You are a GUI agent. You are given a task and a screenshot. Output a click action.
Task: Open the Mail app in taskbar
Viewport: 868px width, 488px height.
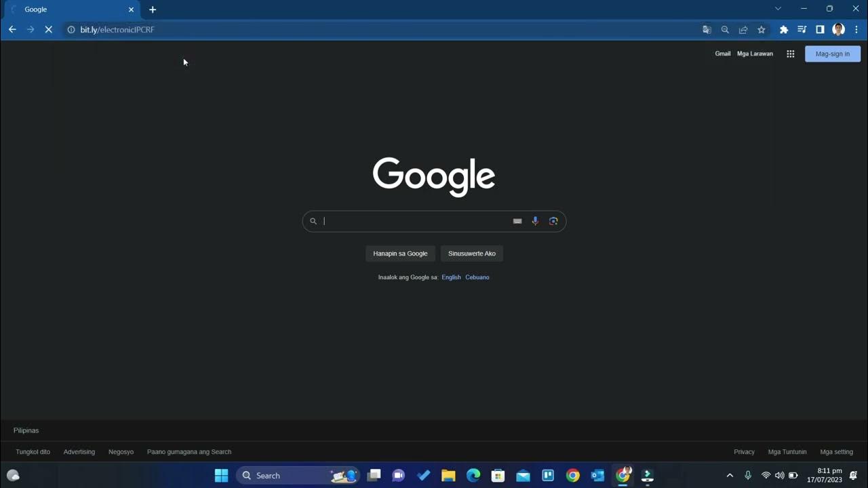point(523,476)
